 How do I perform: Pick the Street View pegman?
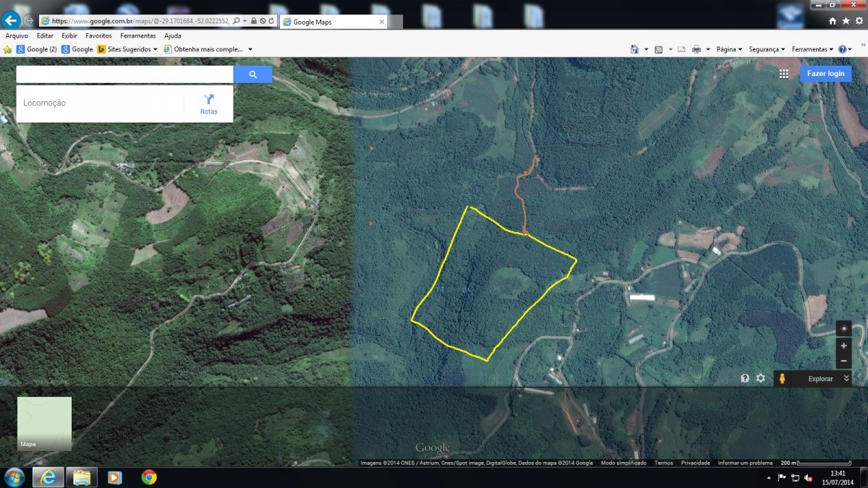pos(782,379)
